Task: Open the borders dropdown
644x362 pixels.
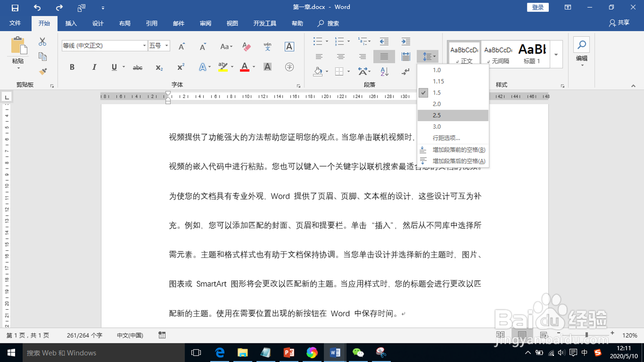Action: point(348,72)
